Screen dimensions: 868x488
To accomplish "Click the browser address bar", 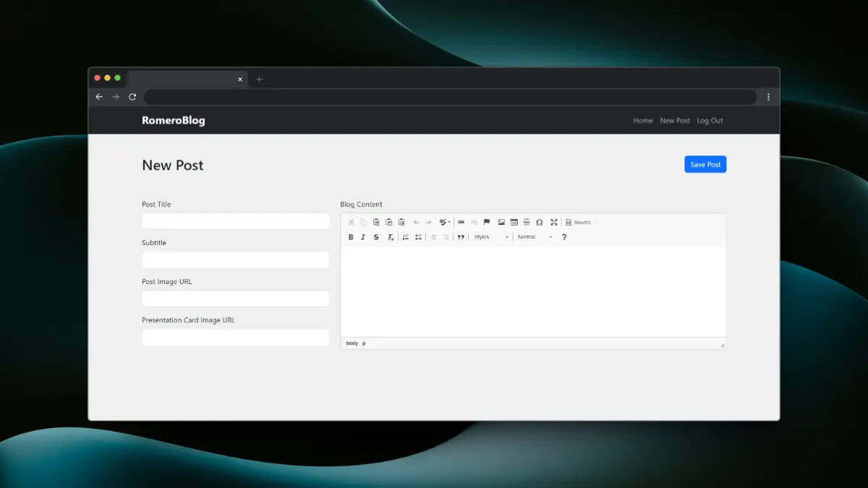I will (x=450, y=97).
